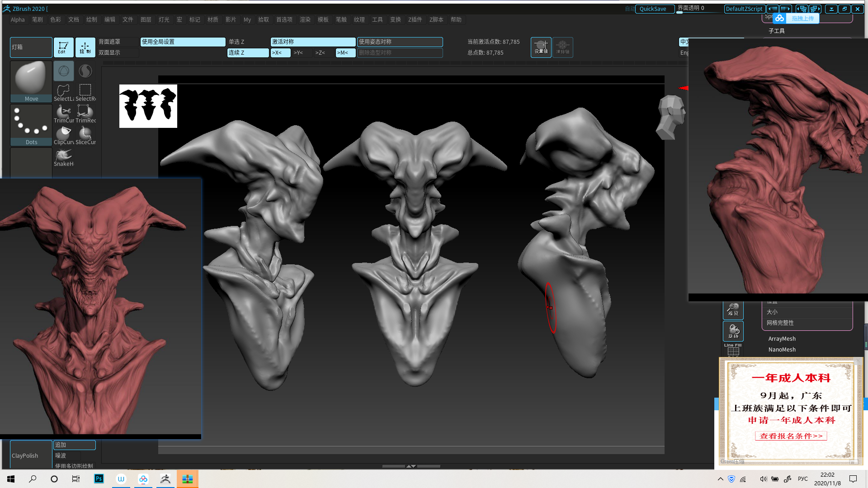868x488 pixels.
Task: Load next UI layout icon
Action: point(815,9)
